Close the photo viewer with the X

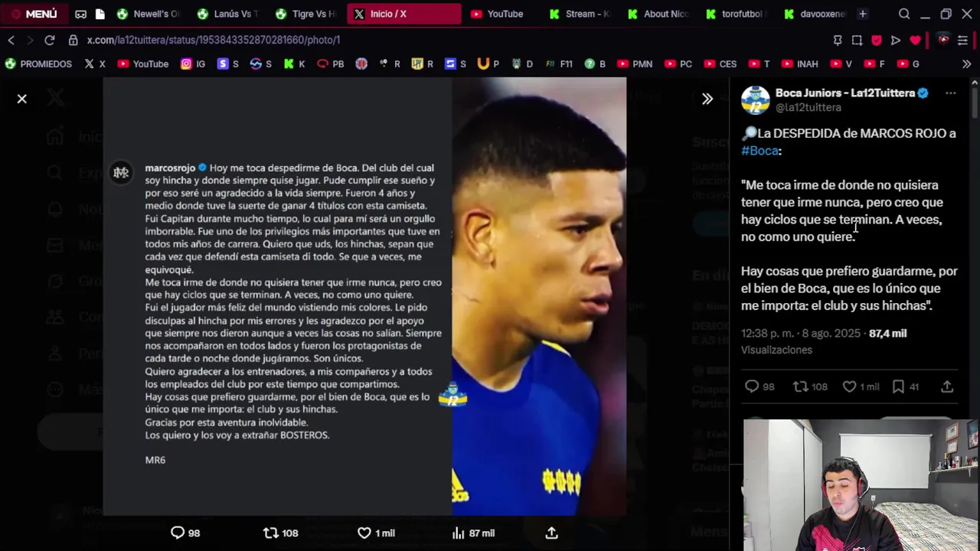click(22, 99)
